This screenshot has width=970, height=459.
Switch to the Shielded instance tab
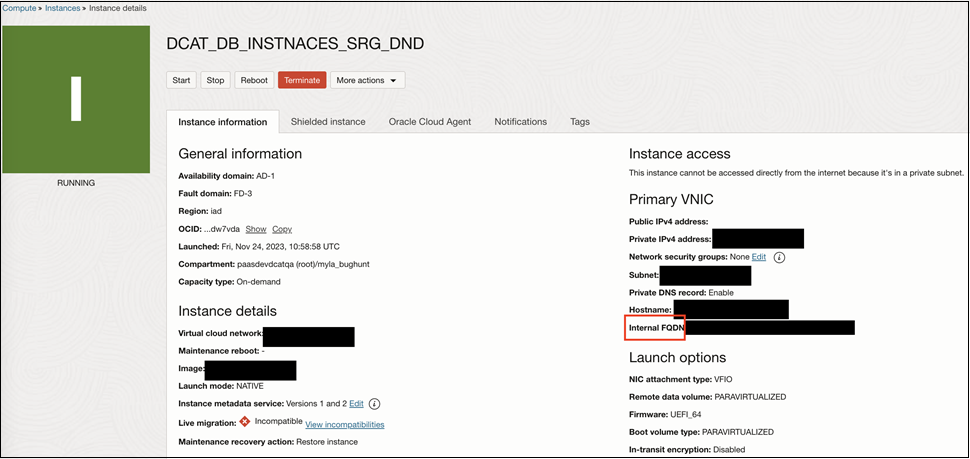tap(328, 122)
